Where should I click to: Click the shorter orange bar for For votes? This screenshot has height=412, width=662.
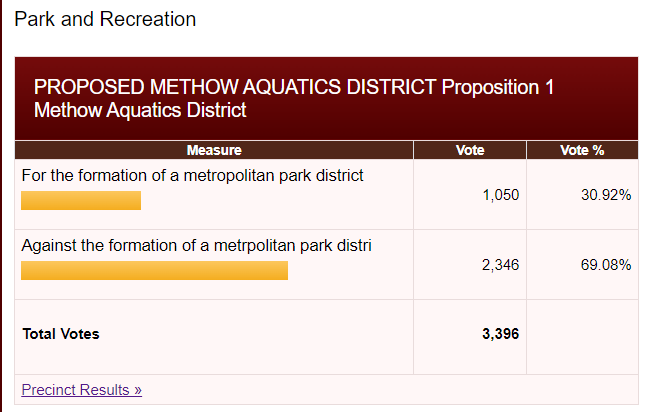(x=81, y=201)
